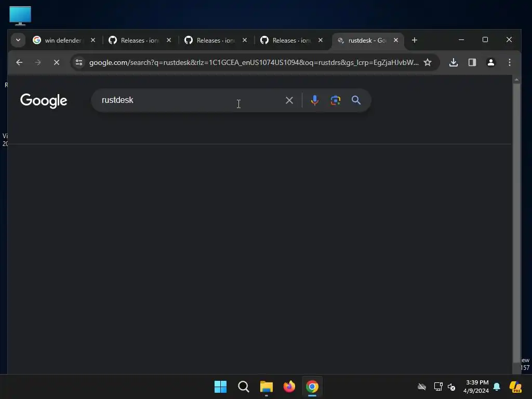Start voice search with microphone
This screenshot has height=399, width=532.
[x=315, y=100]
